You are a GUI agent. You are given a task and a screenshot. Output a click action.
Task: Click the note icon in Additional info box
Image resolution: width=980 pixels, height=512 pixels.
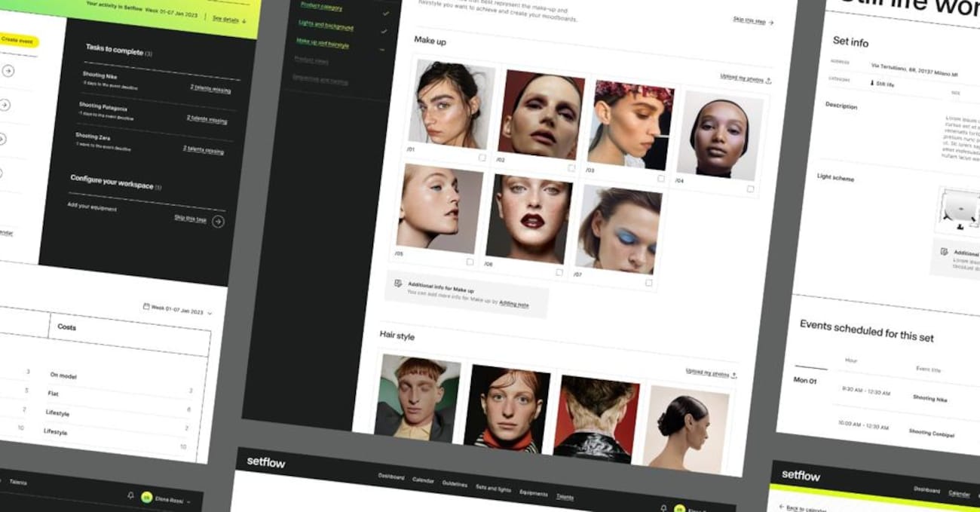pos(398,284)
